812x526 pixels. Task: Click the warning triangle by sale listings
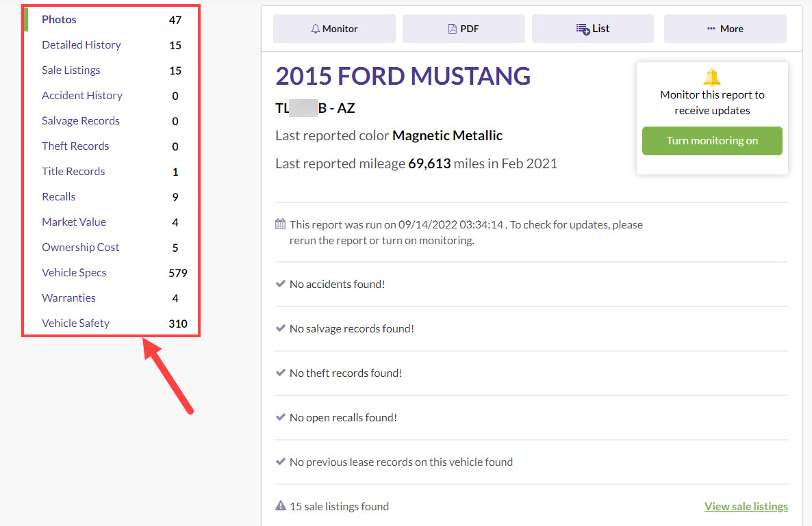281,505
